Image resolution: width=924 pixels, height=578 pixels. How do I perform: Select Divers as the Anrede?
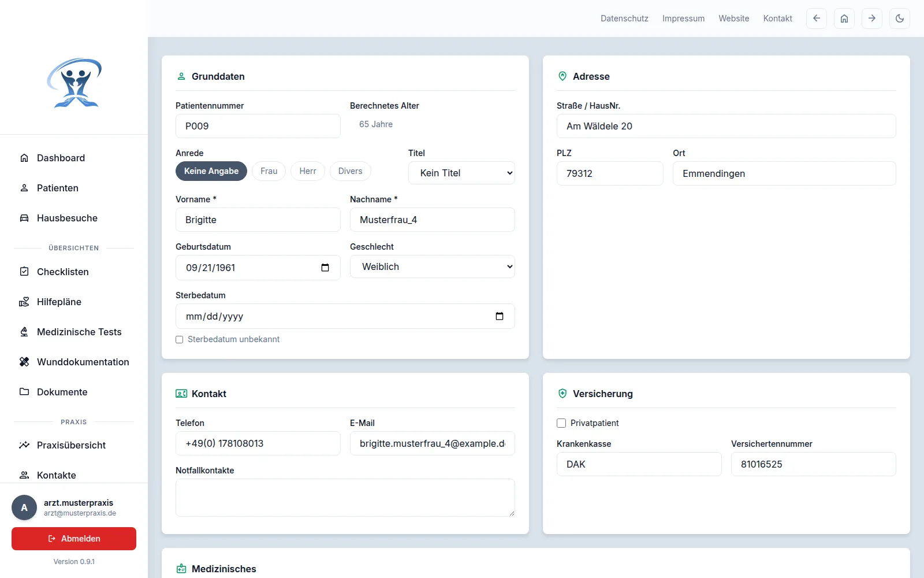pyautogui.click(x=351, y=171)
